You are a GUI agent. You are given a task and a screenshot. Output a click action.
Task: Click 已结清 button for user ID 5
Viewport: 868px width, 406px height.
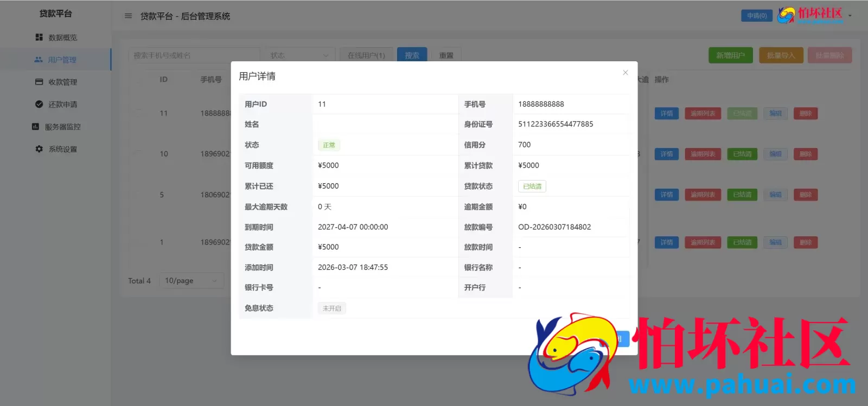tap(742, 195)
